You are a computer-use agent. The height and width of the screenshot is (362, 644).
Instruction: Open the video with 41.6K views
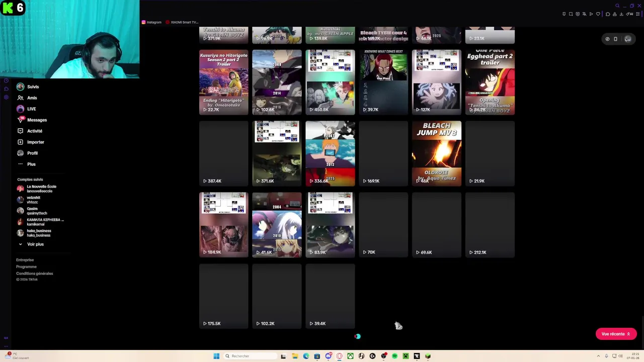coord(277,225)
